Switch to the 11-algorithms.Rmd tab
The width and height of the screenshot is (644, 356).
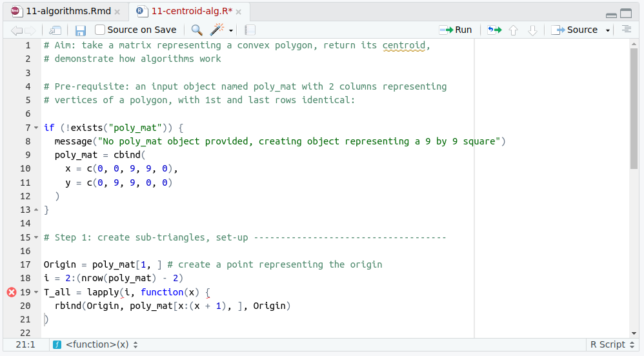point(68,11)
